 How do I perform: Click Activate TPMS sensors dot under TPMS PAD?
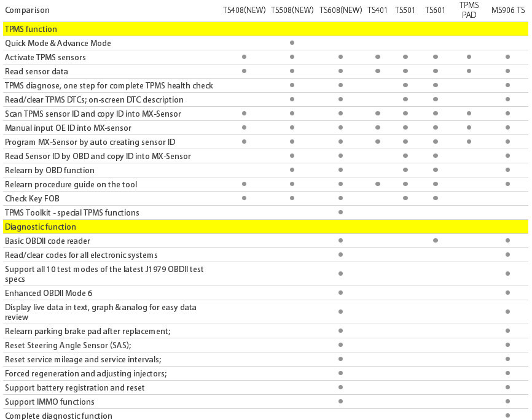coord(469,57)
